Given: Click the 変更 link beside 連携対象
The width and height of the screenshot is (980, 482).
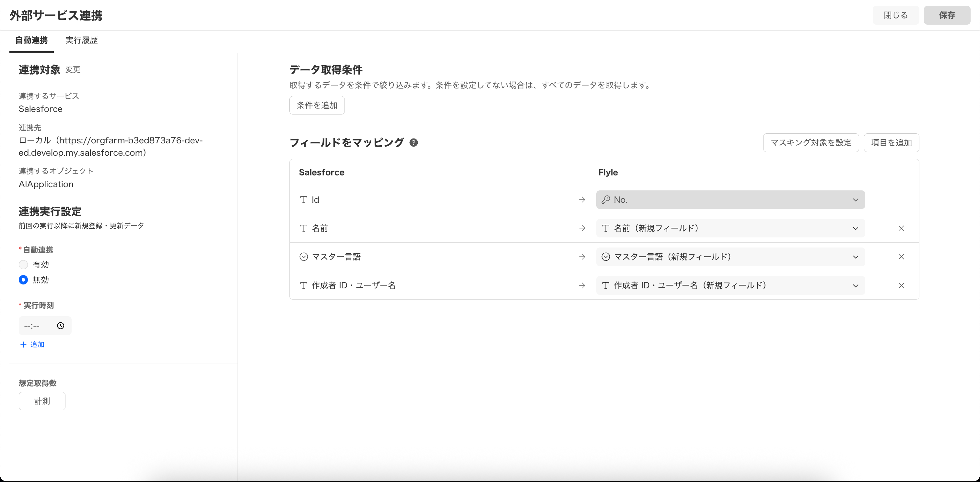Looking at the screenshot, I should point(73,70).
